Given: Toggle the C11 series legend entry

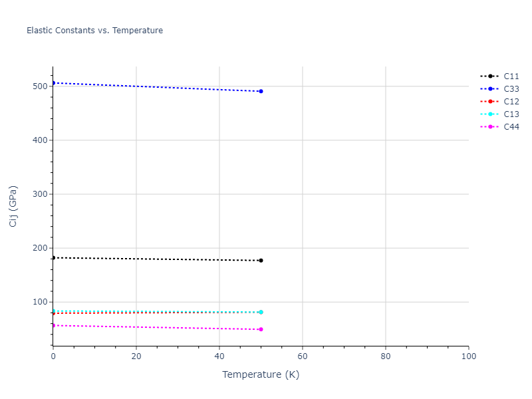Looking at the screenshot, I should (511, 76).
